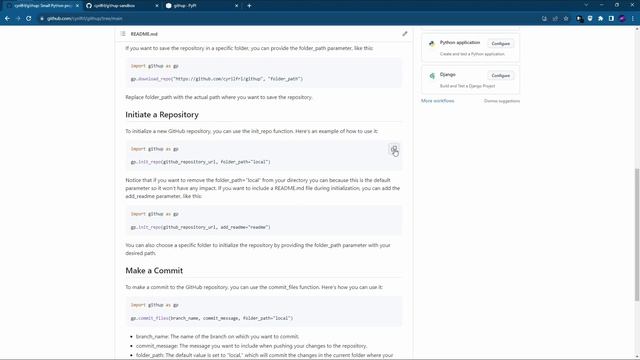Switch to the githup-sandbox tab
The image size is (640, 360).
(122, 6)
